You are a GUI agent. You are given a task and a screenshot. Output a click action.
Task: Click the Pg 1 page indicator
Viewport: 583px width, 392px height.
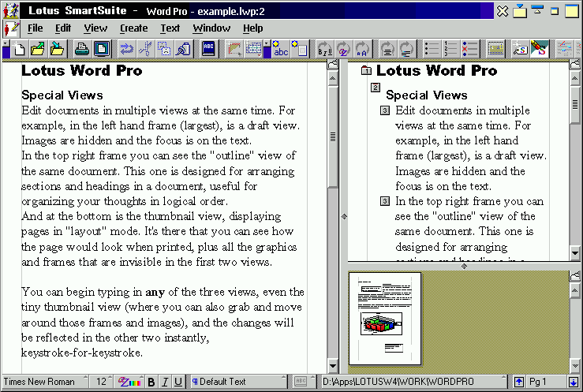click(546, 382)
